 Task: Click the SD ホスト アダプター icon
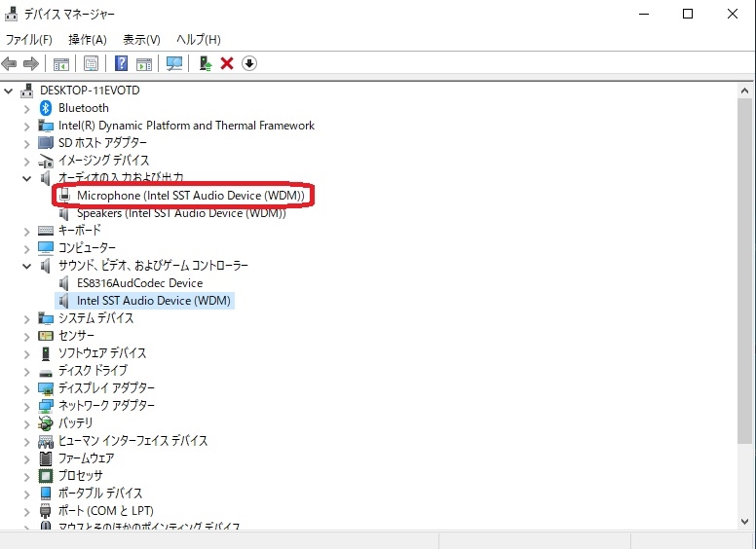tap(46, 142)
